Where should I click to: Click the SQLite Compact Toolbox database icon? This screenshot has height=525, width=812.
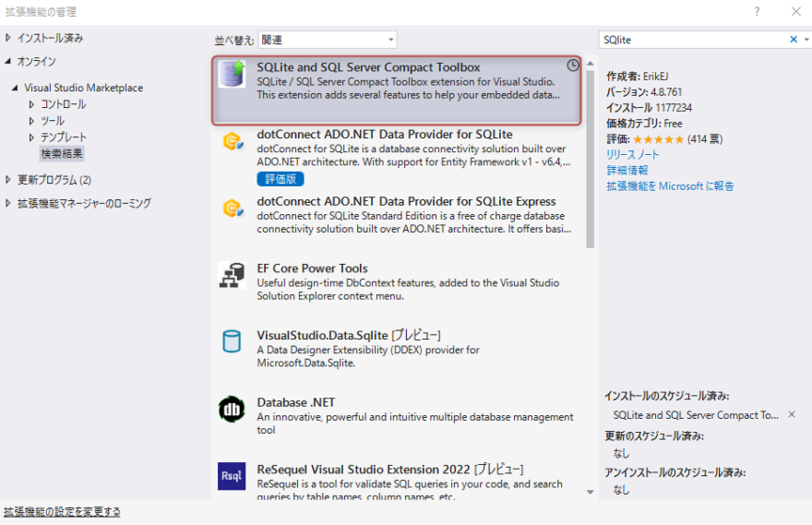coord(232,74)
